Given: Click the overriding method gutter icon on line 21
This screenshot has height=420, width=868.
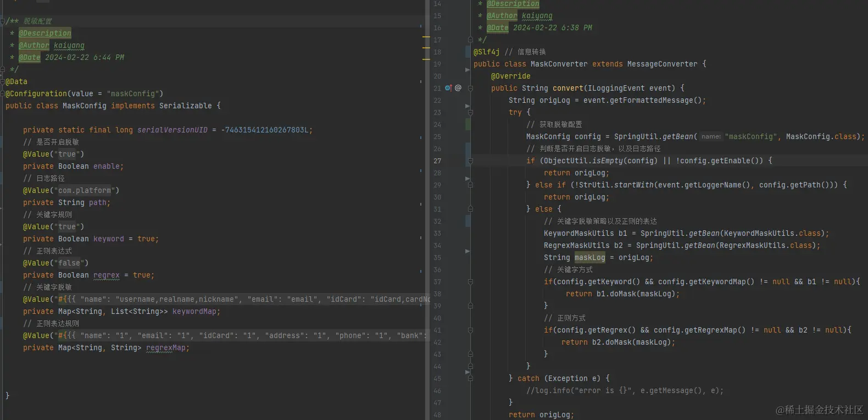Looking at the screenshot, I should (448, 88).
